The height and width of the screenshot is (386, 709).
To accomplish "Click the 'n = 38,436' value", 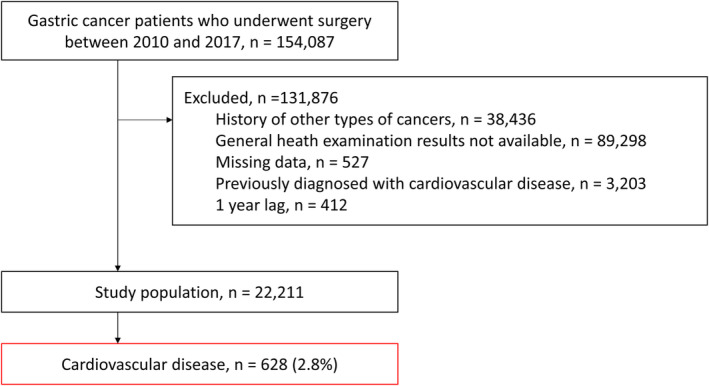I will tap(498, 119).
